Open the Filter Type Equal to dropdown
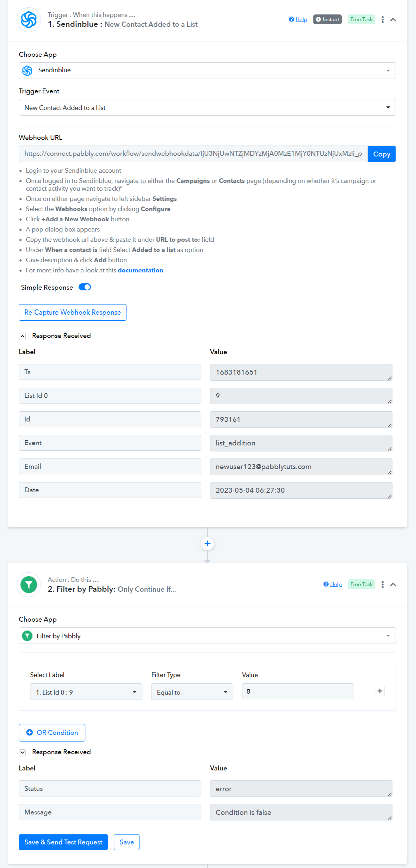Screen dimensions: 416x868 (x=192, y=692)
